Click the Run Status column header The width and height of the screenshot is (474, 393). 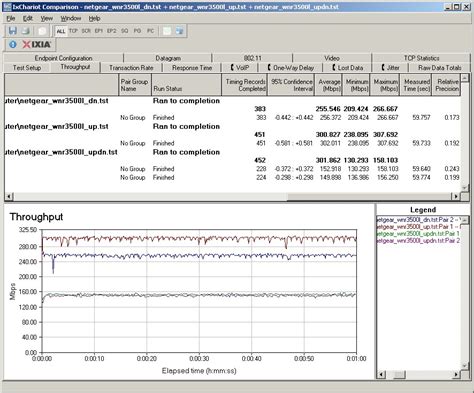coord(186,85)
